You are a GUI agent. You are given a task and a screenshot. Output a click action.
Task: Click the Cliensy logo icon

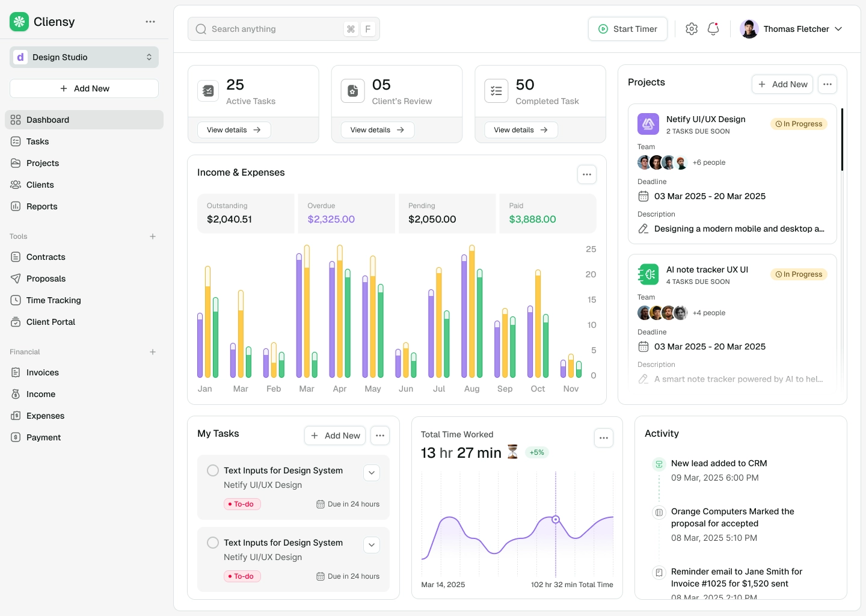pos(19,21)
